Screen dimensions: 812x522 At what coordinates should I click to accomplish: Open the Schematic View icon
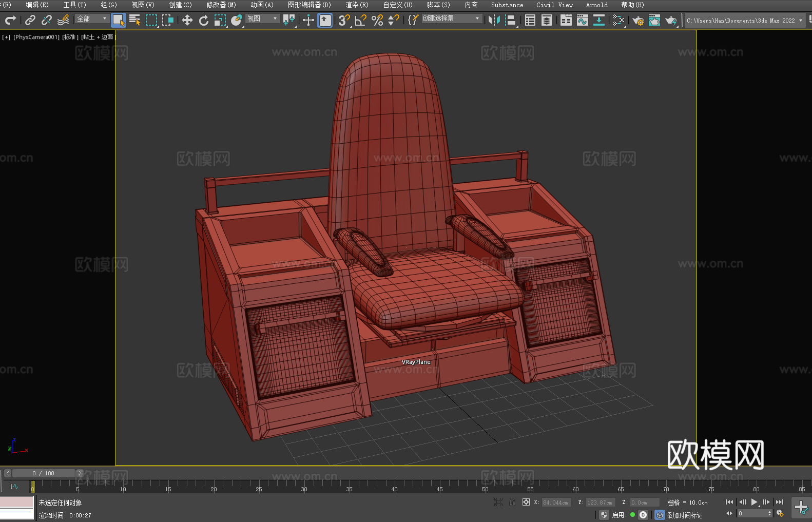coord(599,20)
